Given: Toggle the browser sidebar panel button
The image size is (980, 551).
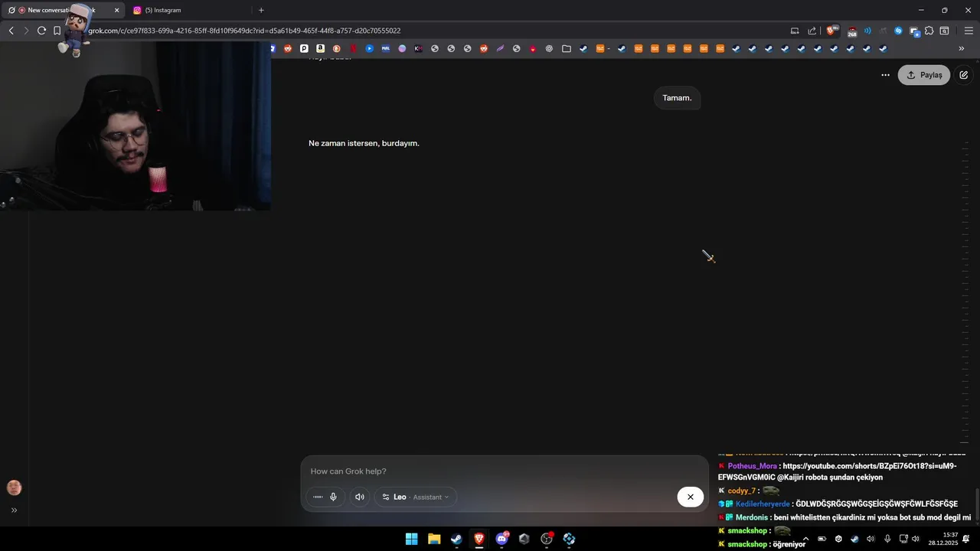Looking at the screenshot, I should click(944, 31).
